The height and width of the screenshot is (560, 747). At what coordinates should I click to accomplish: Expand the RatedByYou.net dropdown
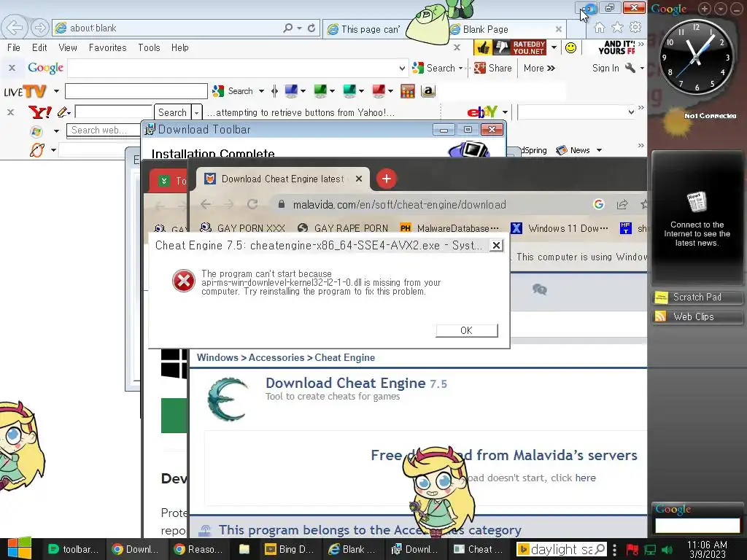click(554, 47)
